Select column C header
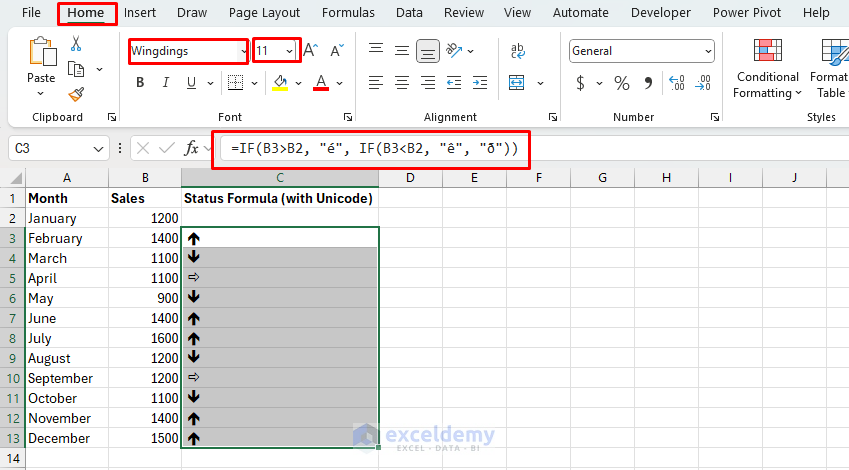This screenshot has width=849, height=470. click(280, 178)
